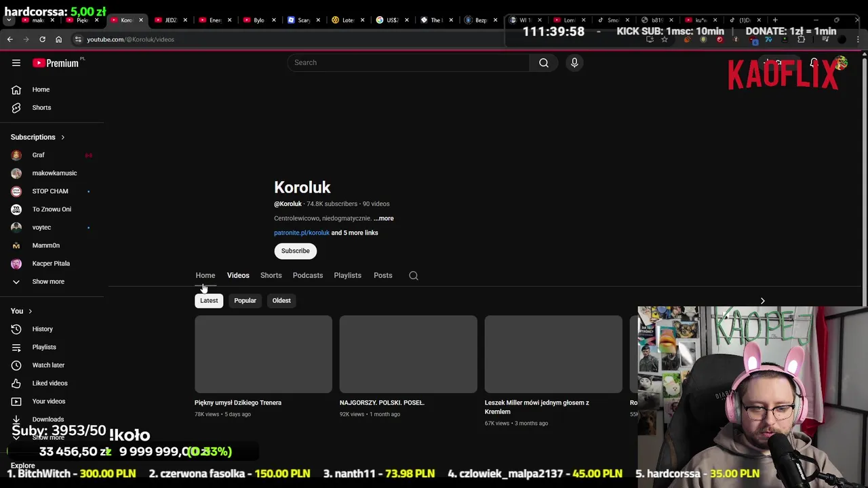Image resolution: width=868 pixels, height=488 pixels.
Task: Open the patronite.pl/koroluk link
Action: [302, 232]
